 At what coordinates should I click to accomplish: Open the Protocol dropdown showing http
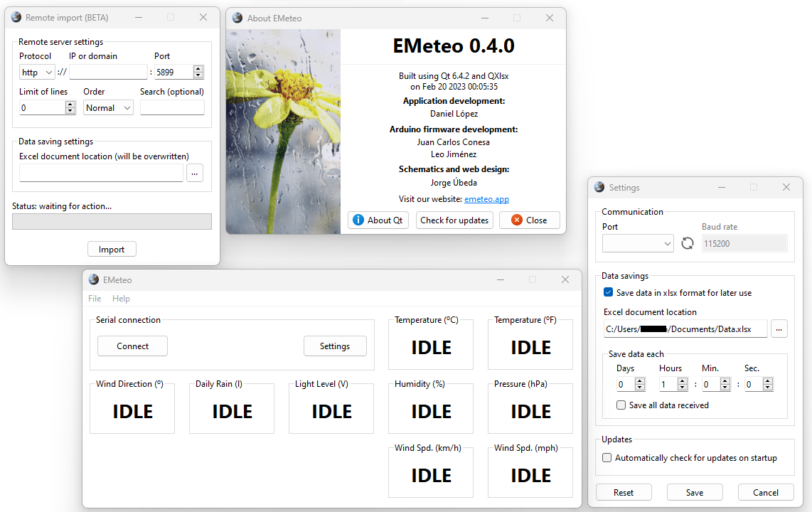click(x=36, y=72)
